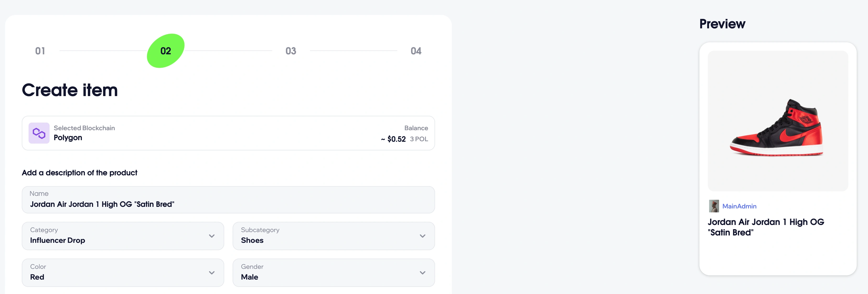Click the Create item heading
The width and height of the screenshot is (868, 294).
click(70, 90)
